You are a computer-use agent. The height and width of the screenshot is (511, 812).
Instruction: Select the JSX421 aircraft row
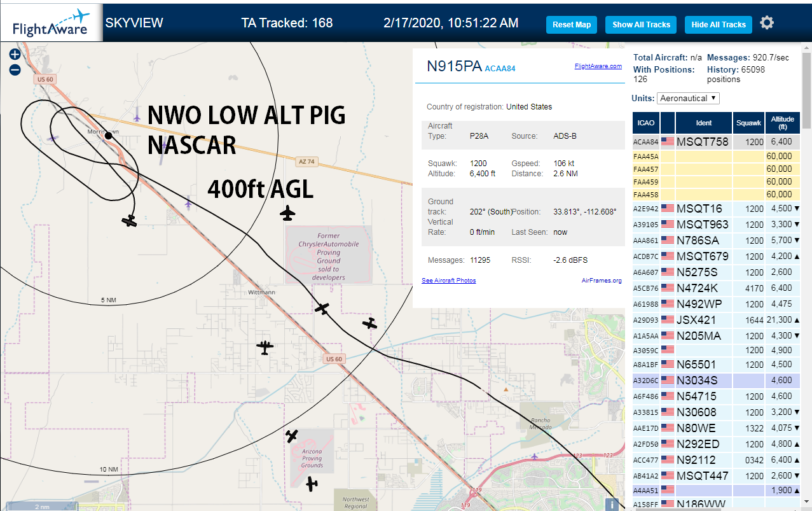pos(717,320)
